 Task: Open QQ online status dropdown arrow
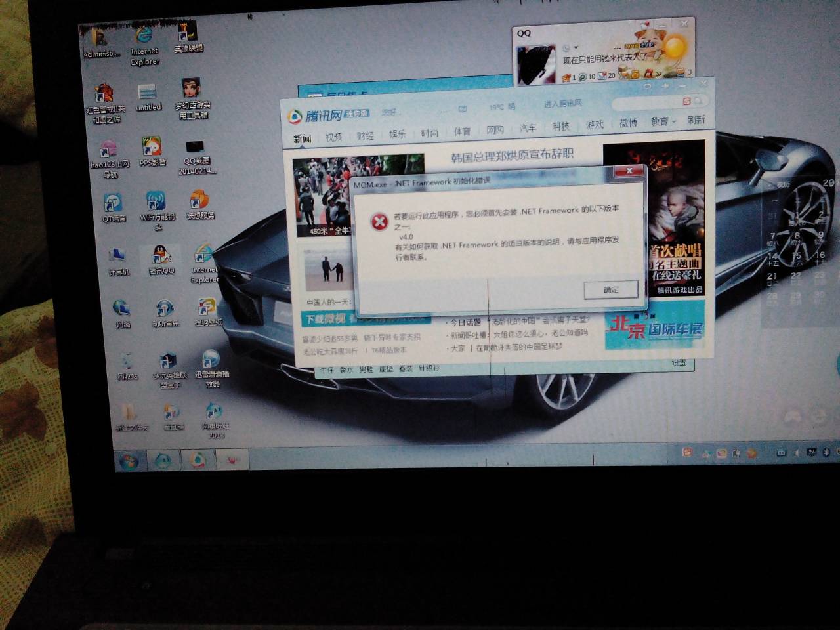point(576,47)
